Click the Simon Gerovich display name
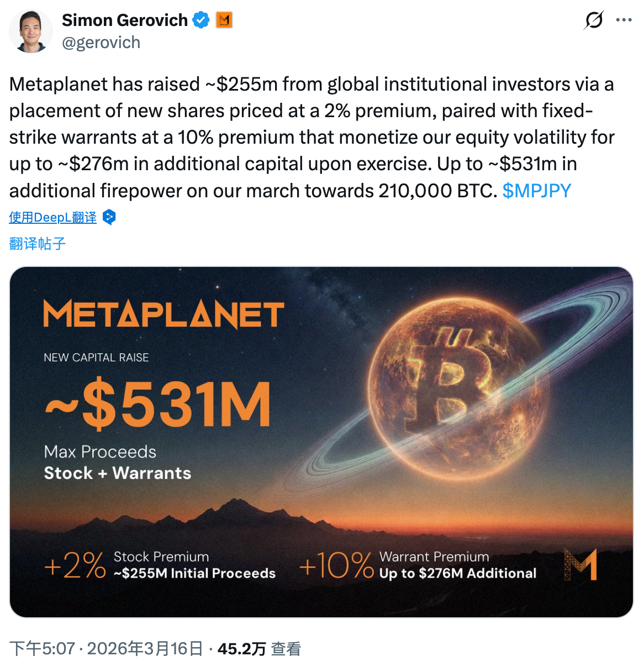644x672 pixels. click(125, 20)
